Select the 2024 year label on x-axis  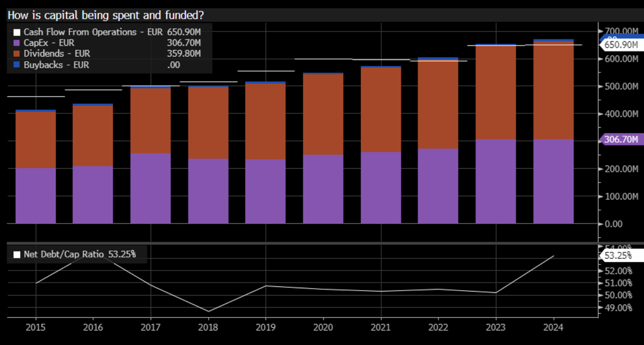coord(553,327)
